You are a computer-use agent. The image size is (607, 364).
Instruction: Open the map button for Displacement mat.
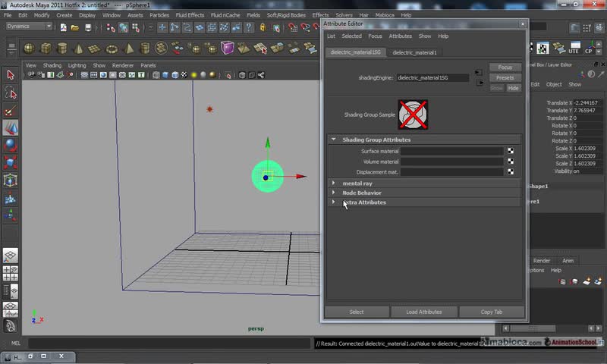click(511, 171)
